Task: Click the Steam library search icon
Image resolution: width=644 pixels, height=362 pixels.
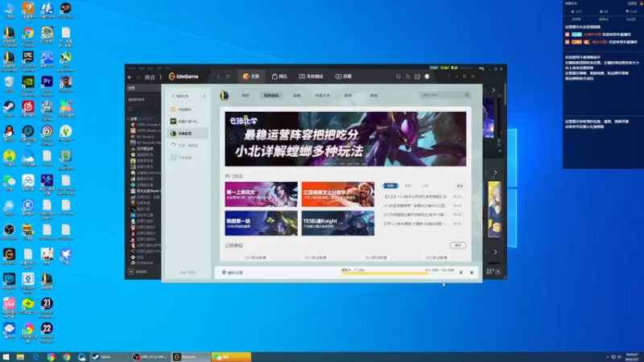Action: 130,109
